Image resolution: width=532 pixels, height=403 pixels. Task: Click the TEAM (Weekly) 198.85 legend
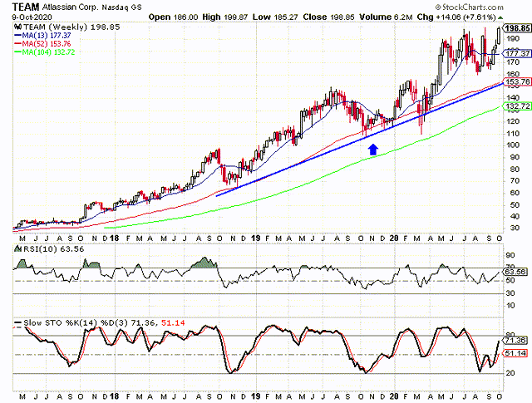[x=71, y=27]
